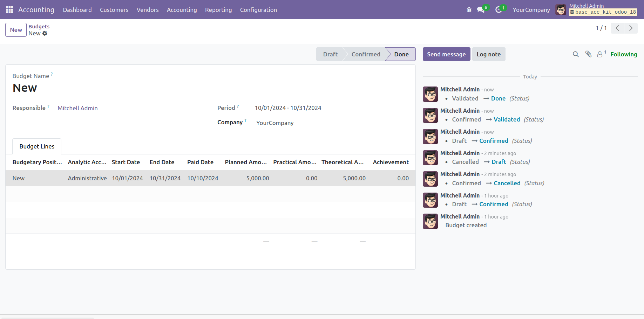The height and width of the screenshot is (319, 644).
Task: Open the Budgets breadcrumb link
Action: click(39, 27)
